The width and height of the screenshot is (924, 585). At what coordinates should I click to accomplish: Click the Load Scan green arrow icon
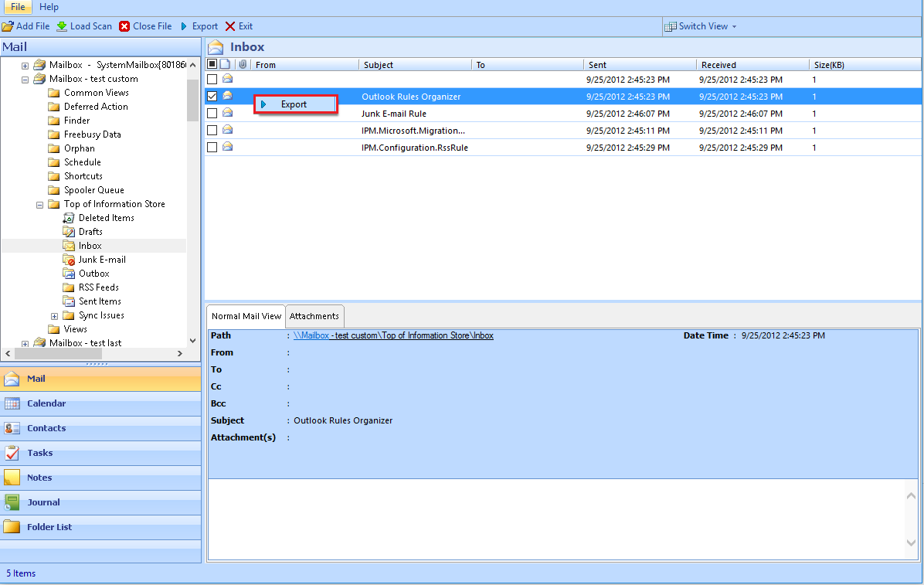click(62, 26)
